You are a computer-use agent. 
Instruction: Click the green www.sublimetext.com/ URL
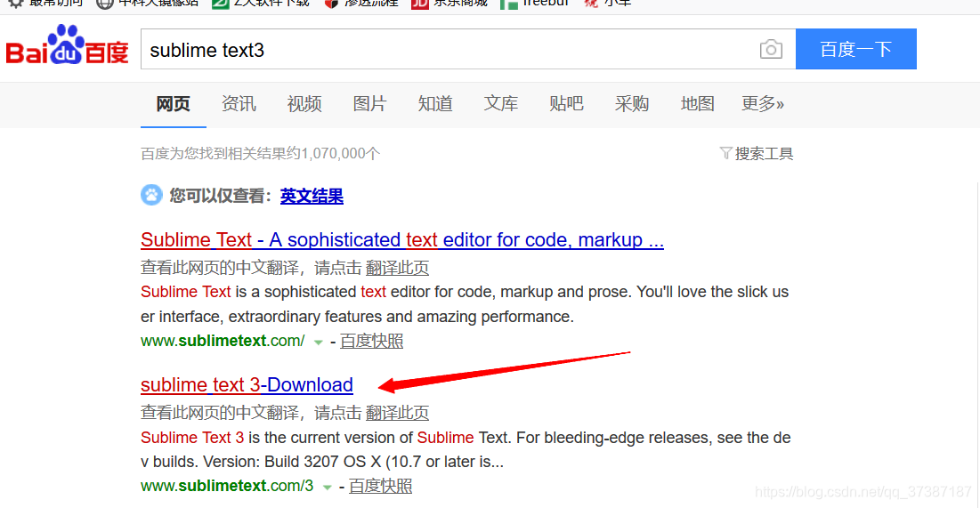[x=223, y=341]
